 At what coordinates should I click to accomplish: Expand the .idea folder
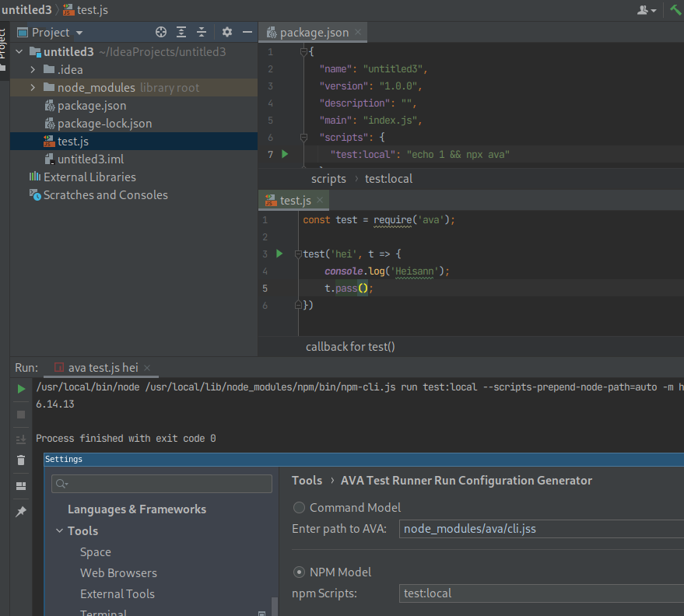(x=33, y=70)
